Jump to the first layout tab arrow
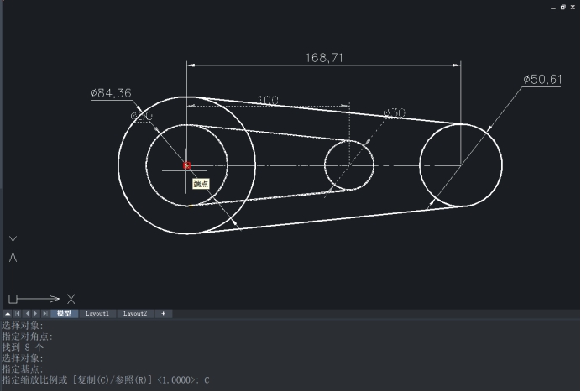The image size is (581, 392). [x=17, y=313]
